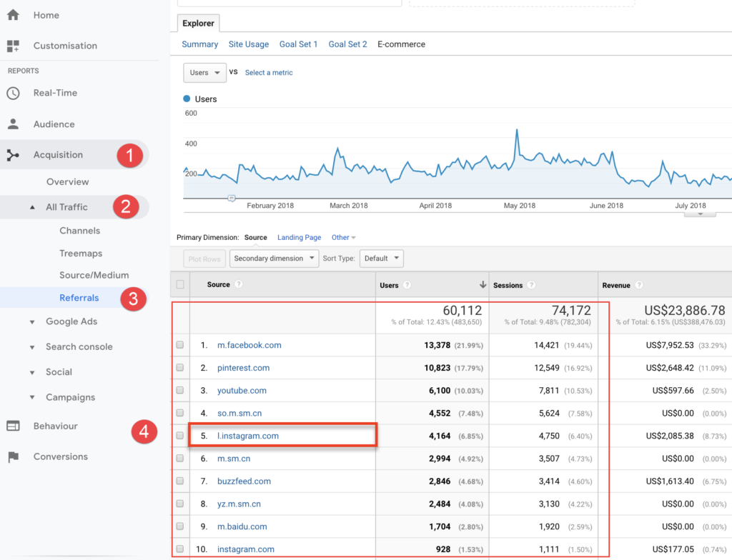Open the Secondary dimension dropdown
The width and height of the screenshot is (732, 560).
pos(274,259)
